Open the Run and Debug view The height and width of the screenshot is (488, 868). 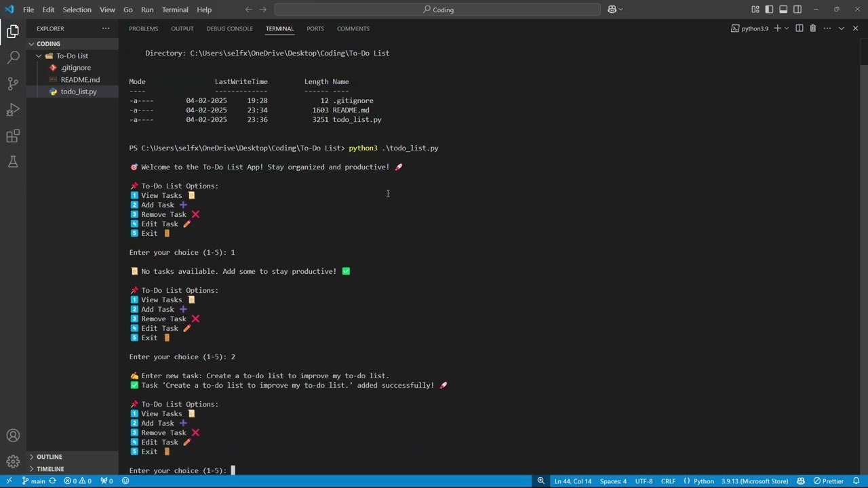[13, 109]
